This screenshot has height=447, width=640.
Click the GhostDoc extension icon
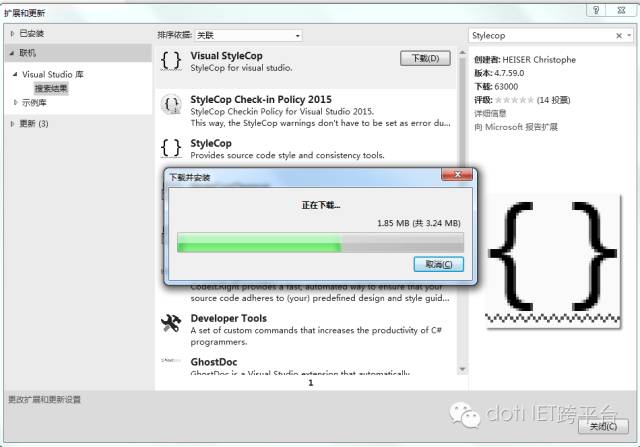(x=171, y=360)
